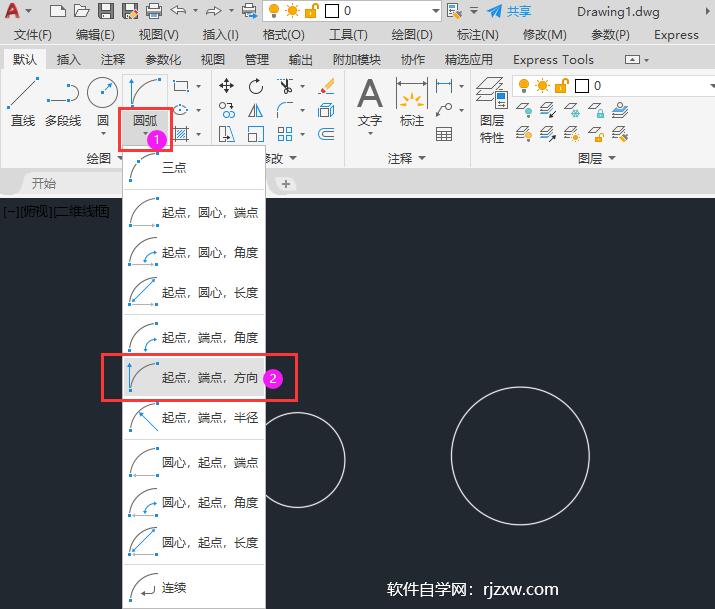
Task: Select the Text (文字) tool
Action: coord(370,101)
